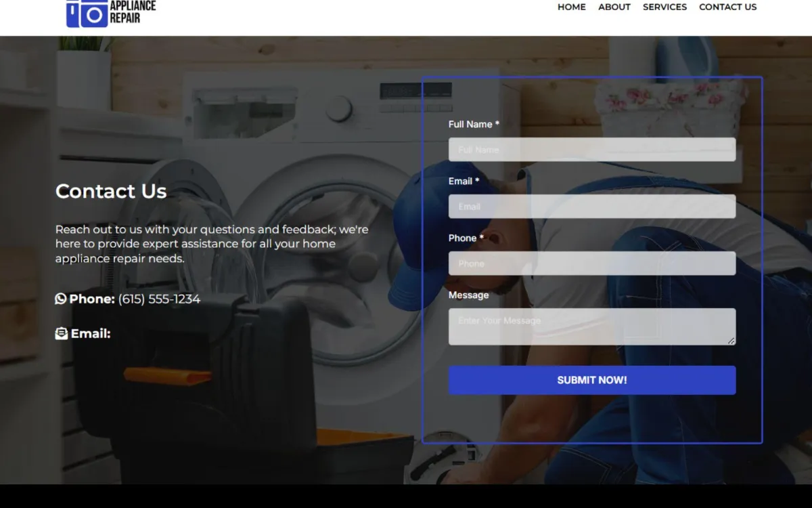The width and height of the screenshot is (812, 508).
Task: Focus the Phone input field
Action: pos(592,263)
